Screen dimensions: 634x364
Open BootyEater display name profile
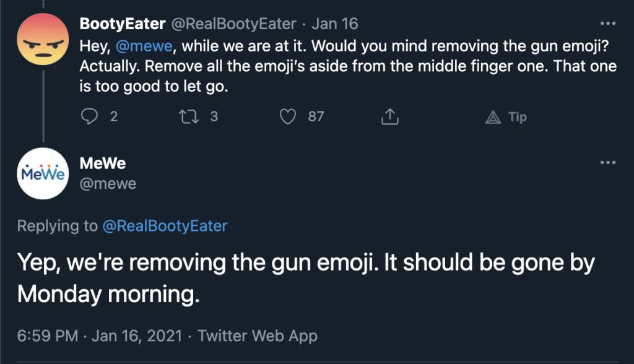click(123, 24)
